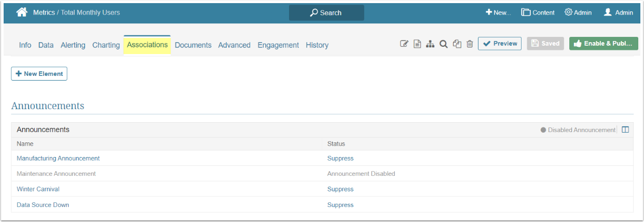Click the edit pencil icon
Screen dimensions: 644x222
pos(404,44)
